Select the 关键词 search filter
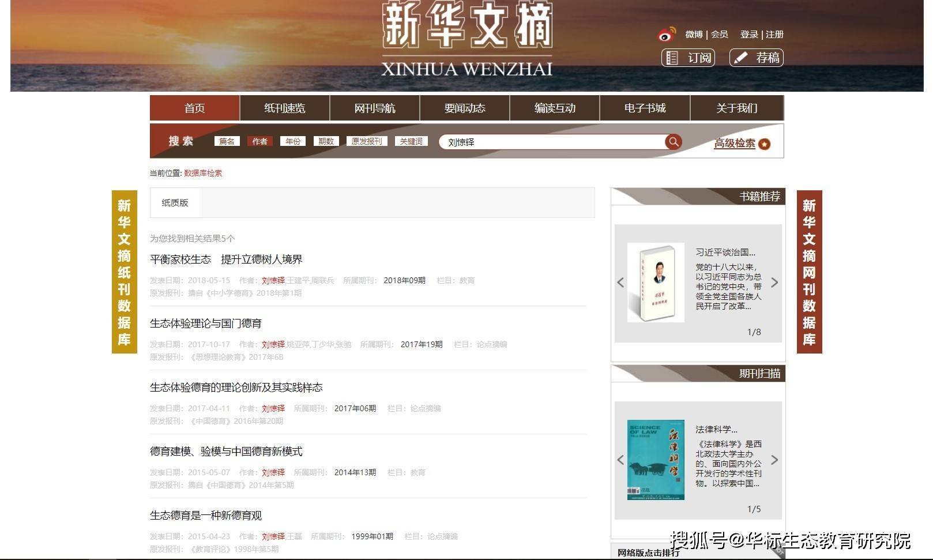 pyautogui.click(x=411, y=141)
